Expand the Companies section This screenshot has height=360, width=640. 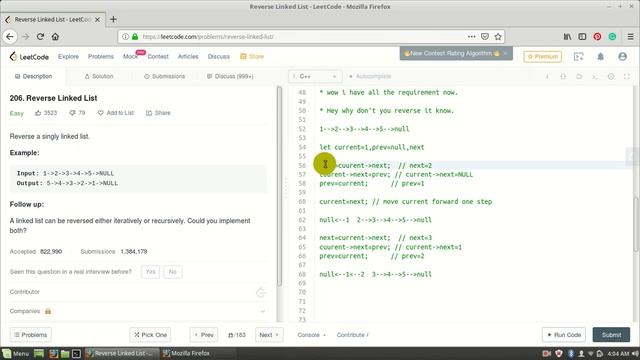tap(263, 311)
